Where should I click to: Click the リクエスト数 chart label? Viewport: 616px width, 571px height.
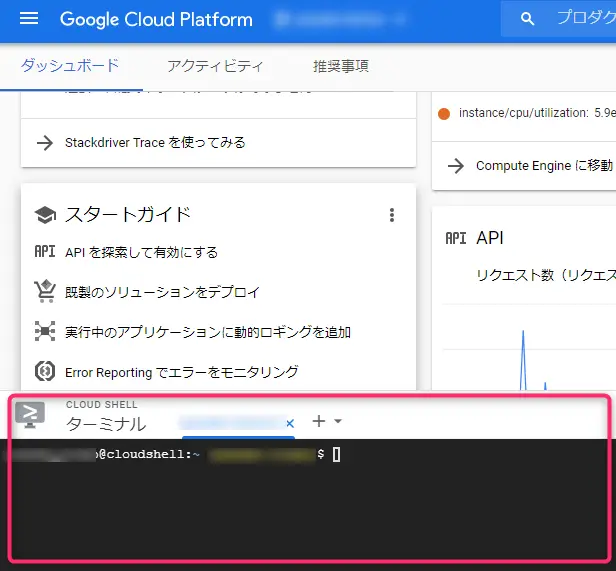coord(546,275)
